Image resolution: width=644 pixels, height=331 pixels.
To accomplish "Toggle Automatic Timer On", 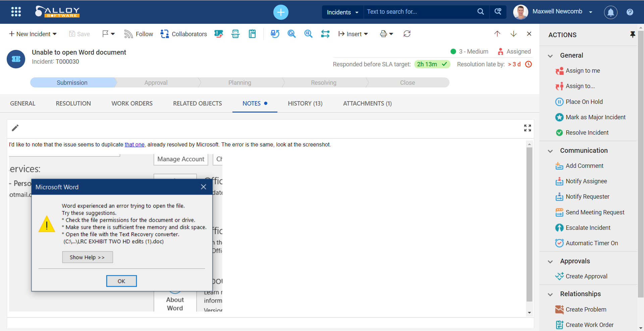I will 587,243.
